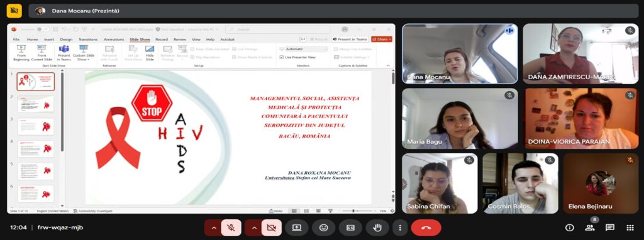Screen dimensions: 644x240
Task: Open More options three-dot menu
Action: (x=399, y=227)
